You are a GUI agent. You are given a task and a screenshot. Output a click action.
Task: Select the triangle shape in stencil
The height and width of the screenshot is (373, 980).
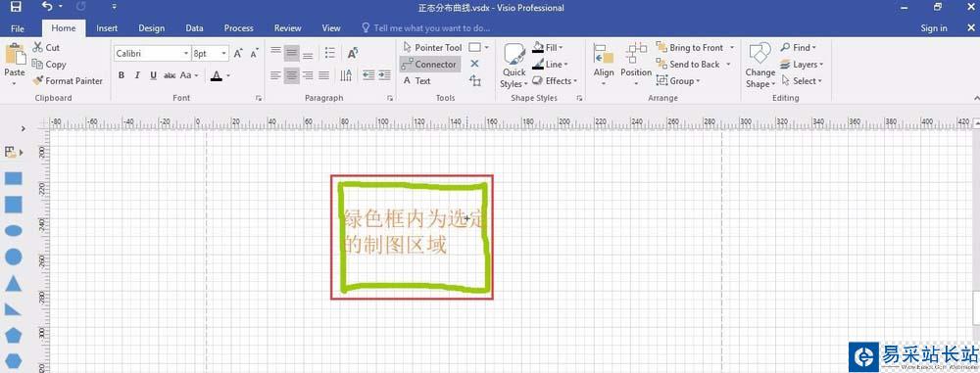tap(13, 283)
